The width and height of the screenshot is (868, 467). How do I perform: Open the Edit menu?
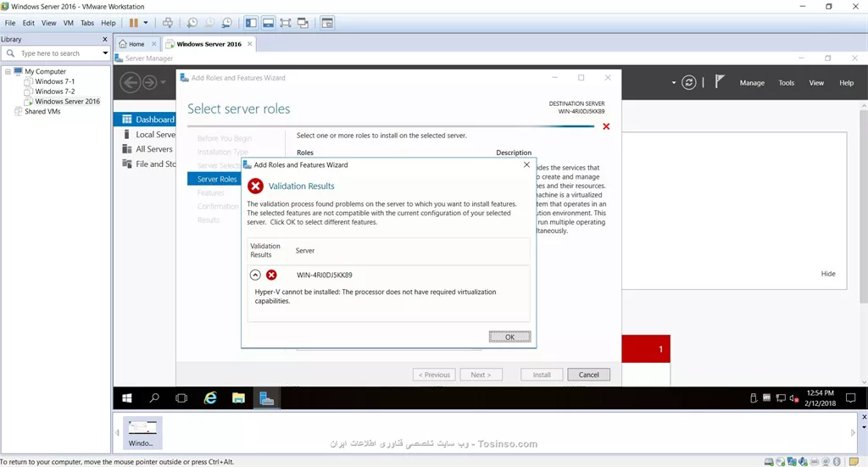point(28,23)
